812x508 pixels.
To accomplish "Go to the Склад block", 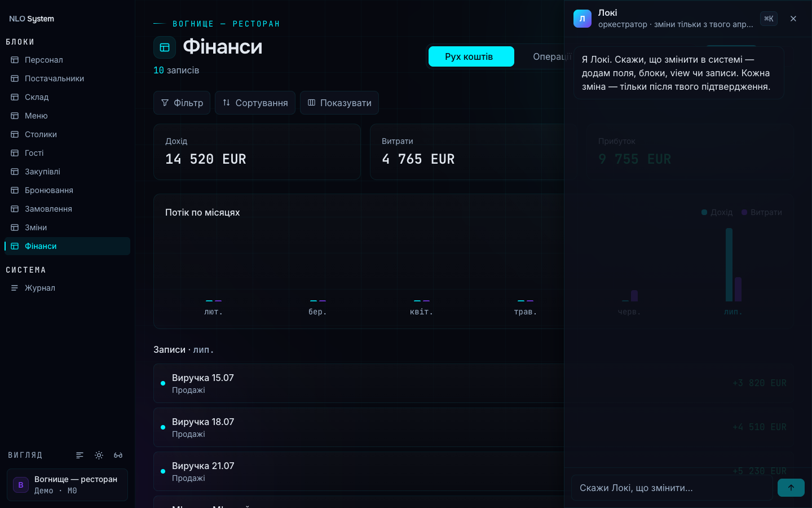I will tap(67, 97).
